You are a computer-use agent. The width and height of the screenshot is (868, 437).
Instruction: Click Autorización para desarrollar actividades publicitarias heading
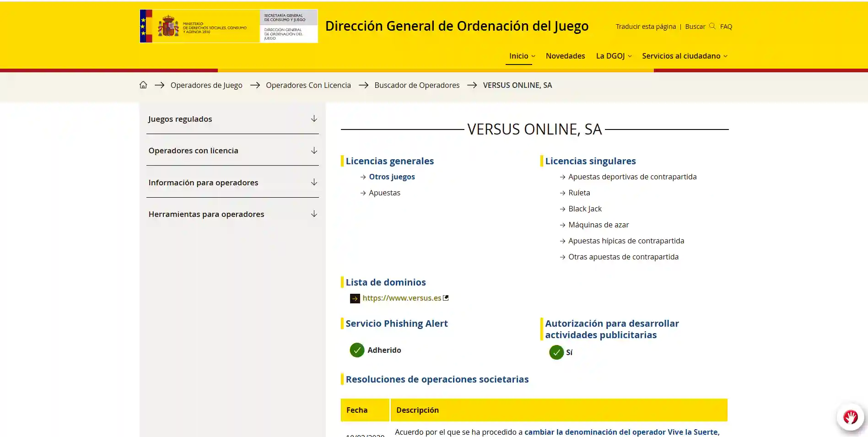(x=612, y=329)
